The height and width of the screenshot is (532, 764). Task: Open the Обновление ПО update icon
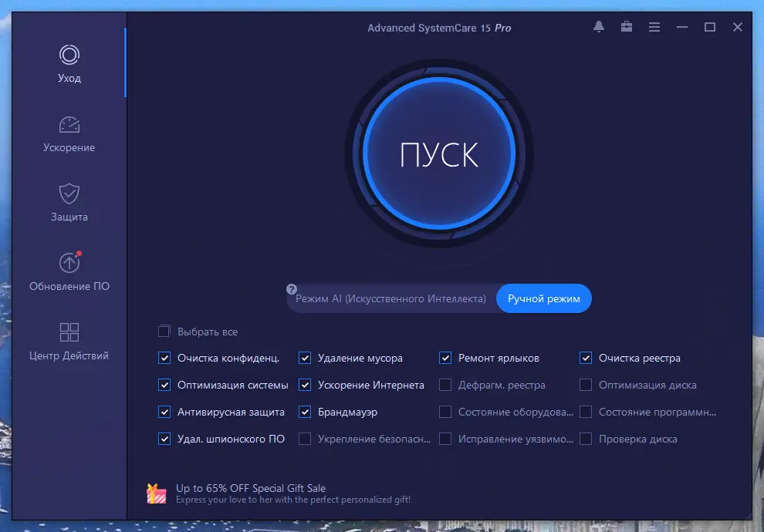(x=69, y=262)
